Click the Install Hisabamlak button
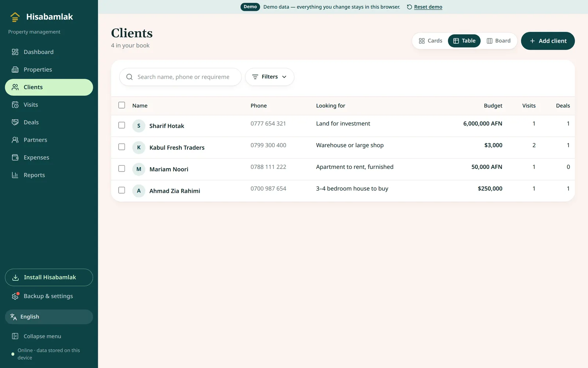The image size is (588, 368). click(49, 277)
